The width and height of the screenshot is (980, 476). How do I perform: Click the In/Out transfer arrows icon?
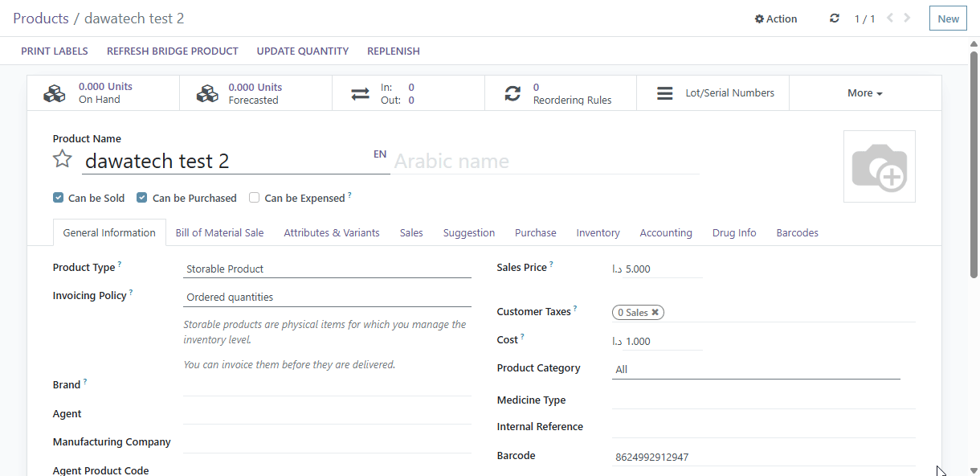(x=361, y=93)
